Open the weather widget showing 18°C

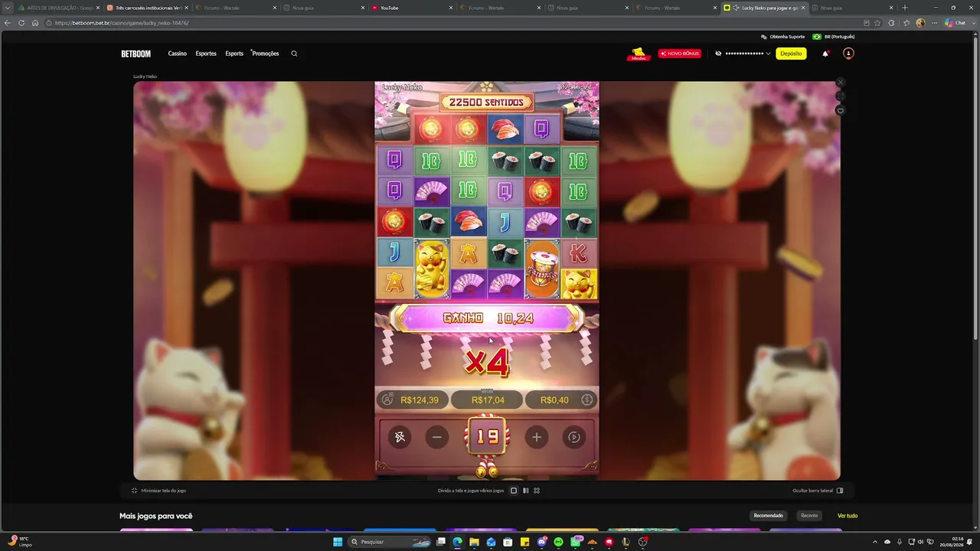(x=20, y=542)
